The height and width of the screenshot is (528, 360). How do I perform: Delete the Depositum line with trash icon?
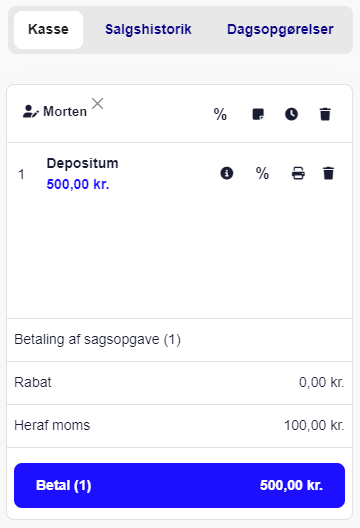click(x=328, y=173)
